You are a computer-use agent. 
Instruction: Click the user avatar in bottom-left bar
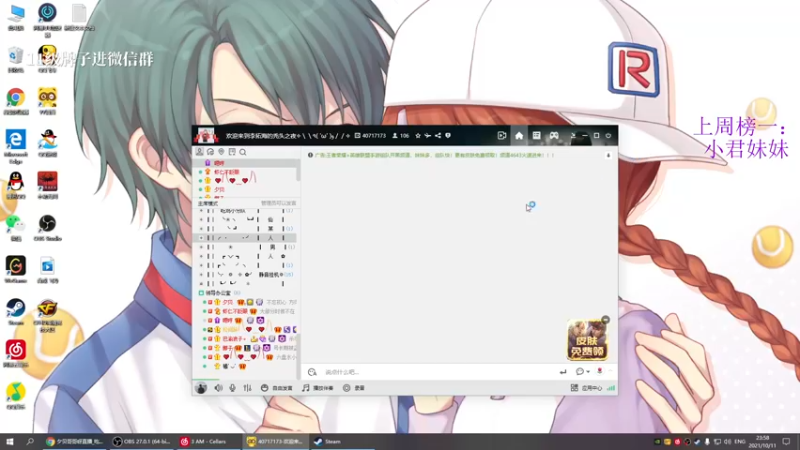pyautogui.click(x=201, y=388)
